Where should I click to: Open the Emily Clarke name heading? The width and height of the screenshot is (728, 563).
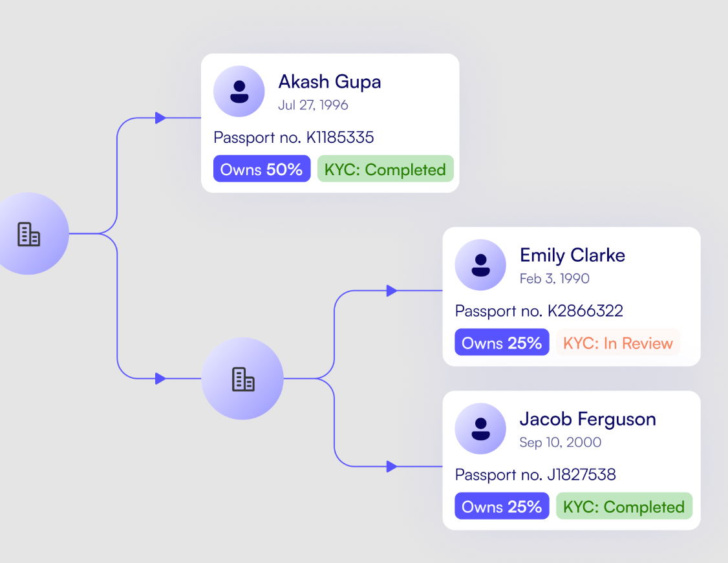coord(572,255)
